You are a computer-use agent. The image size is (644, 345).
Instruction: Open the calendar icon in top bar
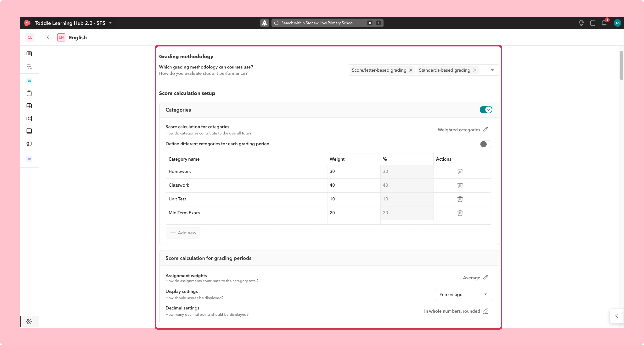click(x=593, y=23)
